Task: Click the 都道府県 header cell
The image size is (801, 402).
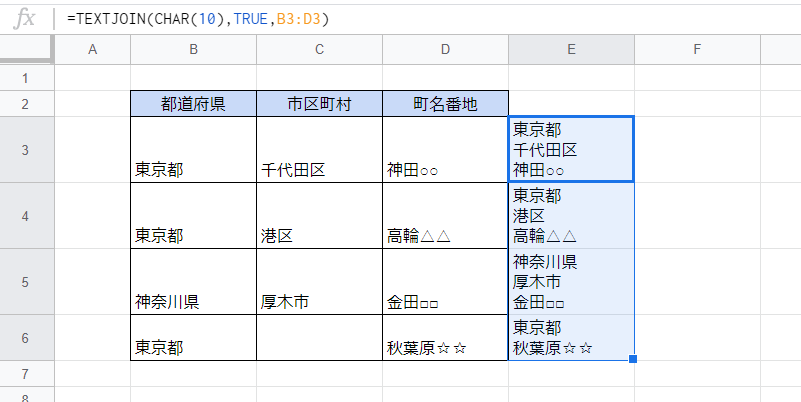Action: (x=194, y=104)
